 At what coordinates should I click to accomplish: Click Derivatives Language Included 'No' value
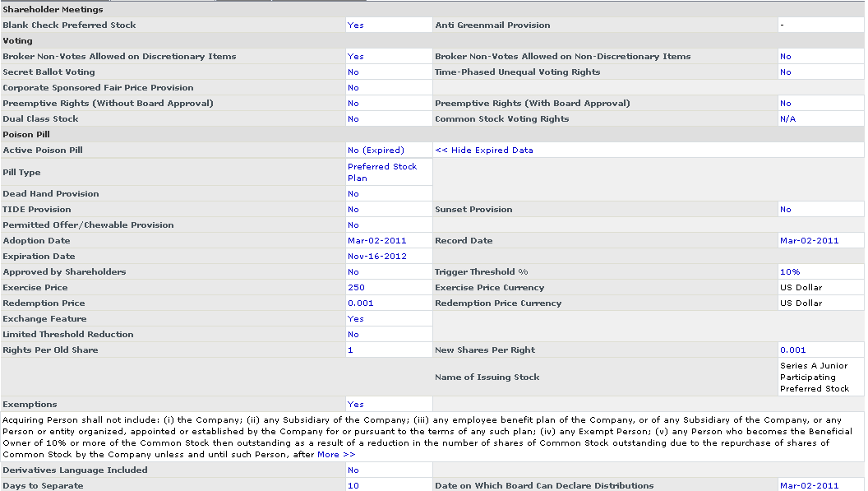pyautogui.click(x=353, y=470)
